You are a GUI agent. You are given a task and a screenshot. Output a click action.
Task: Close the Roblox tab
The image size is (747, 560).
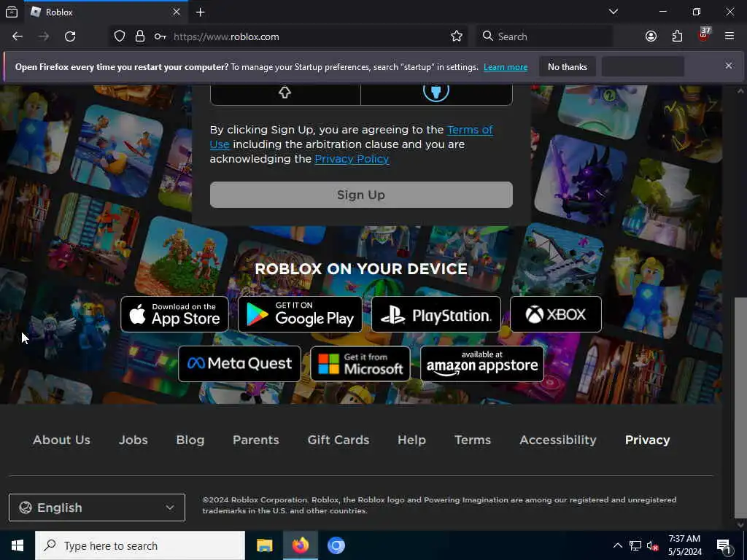pos(177,12)
